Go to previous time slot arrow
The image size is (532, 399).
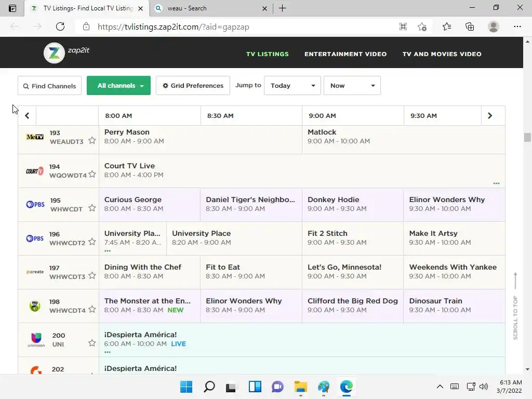click(27, 116)
